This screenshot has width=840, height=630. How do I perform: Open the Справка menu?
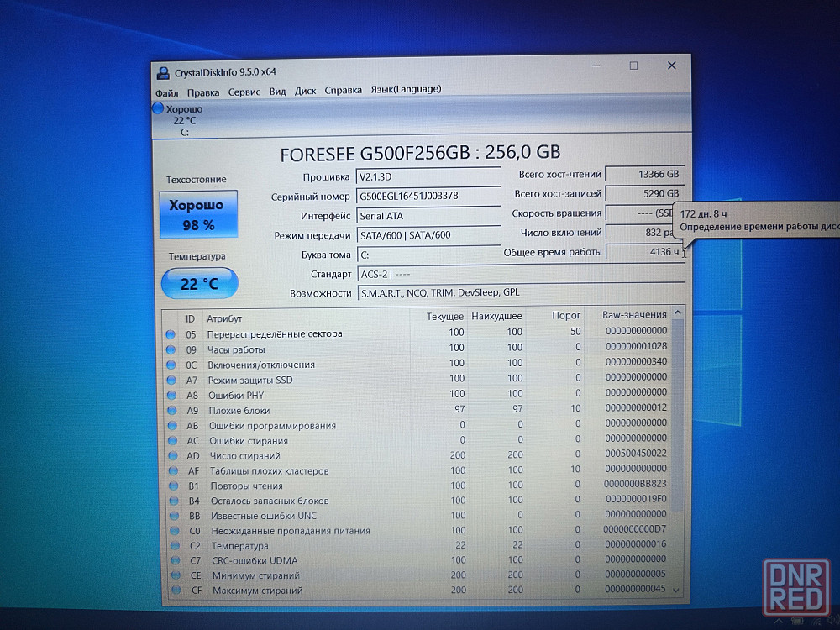click(x=343, y=90)
